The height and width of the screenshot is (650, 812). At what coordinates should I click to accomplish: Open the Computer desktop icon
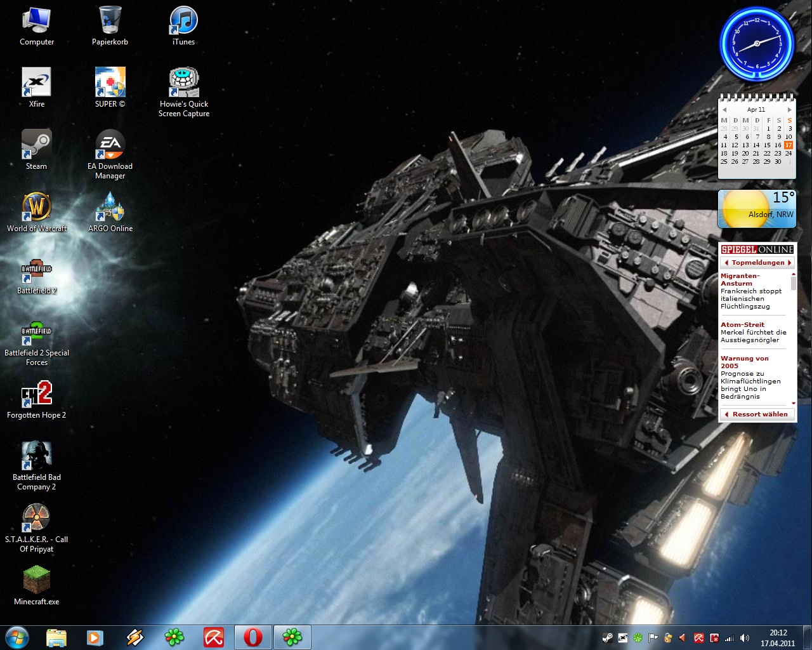[x=36, y=25]
